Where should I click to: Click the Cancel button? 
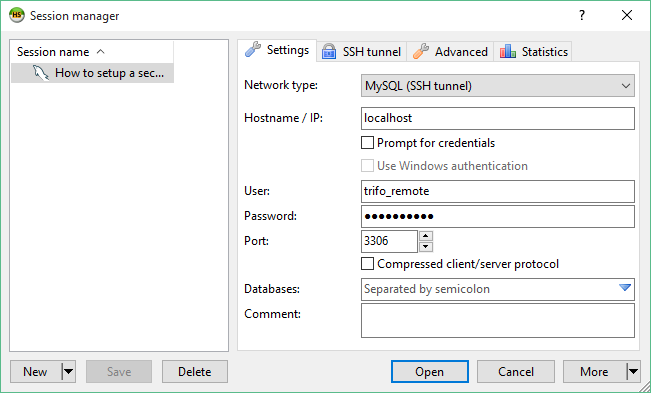[516, 371]
